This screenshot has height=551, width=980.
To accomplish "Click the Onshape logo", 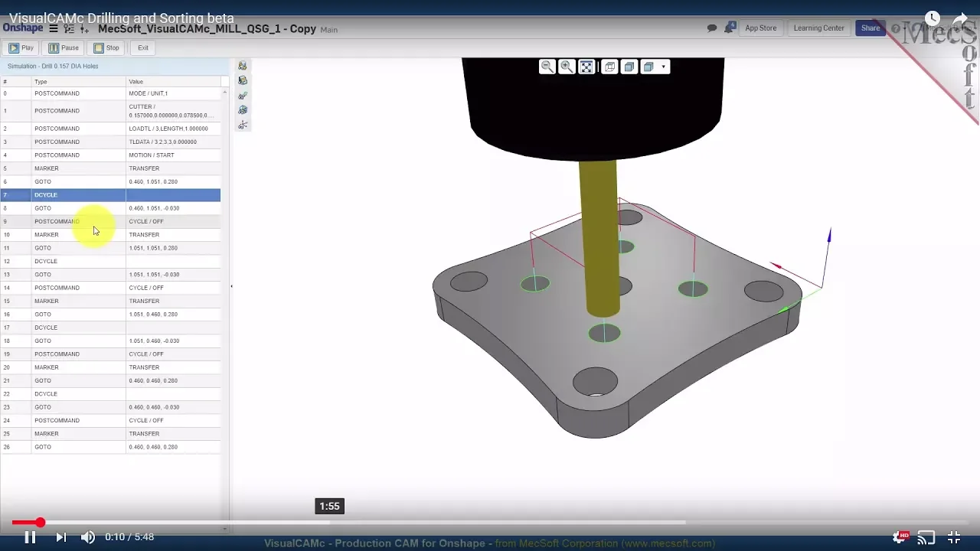I will pyautogui.click(x=23, y=28).
